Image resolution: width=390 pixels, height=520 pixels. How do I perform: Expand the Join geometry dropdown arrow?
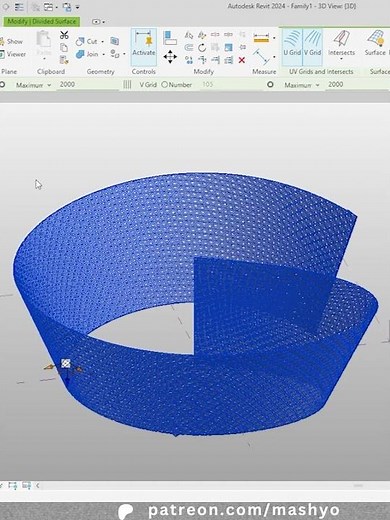pyautogui.click(x=103, y=54)
